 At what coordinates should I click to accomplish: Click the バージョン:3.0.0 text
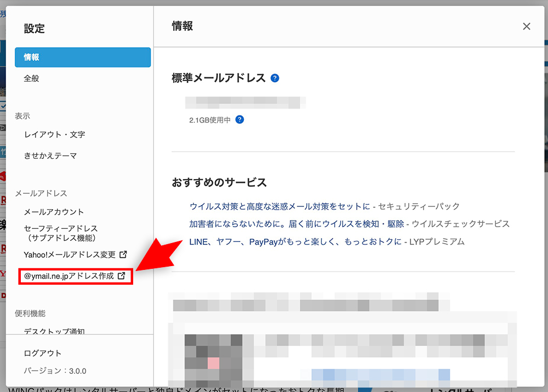pos(55,371)
